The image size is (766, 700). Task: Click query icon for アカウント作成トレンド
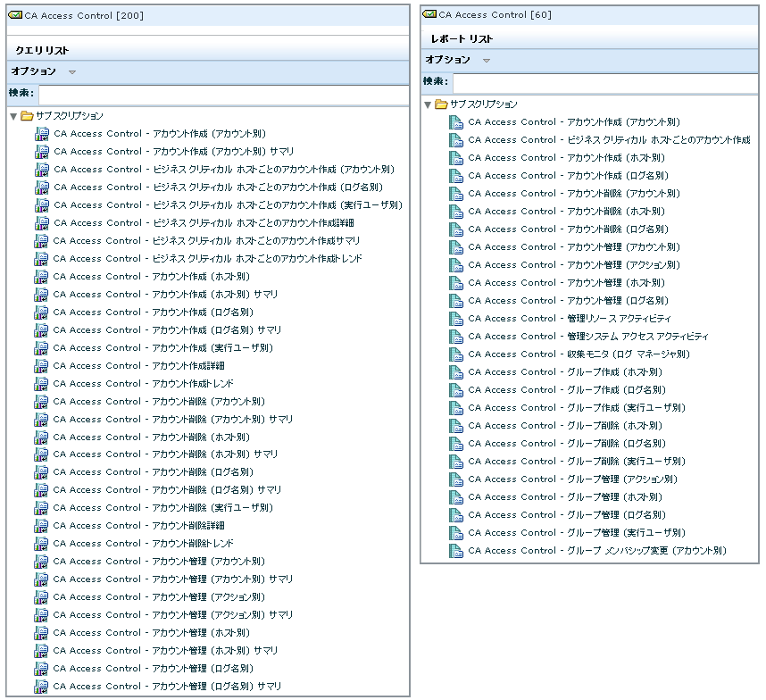pyautogui.click(x=42, y=383)
